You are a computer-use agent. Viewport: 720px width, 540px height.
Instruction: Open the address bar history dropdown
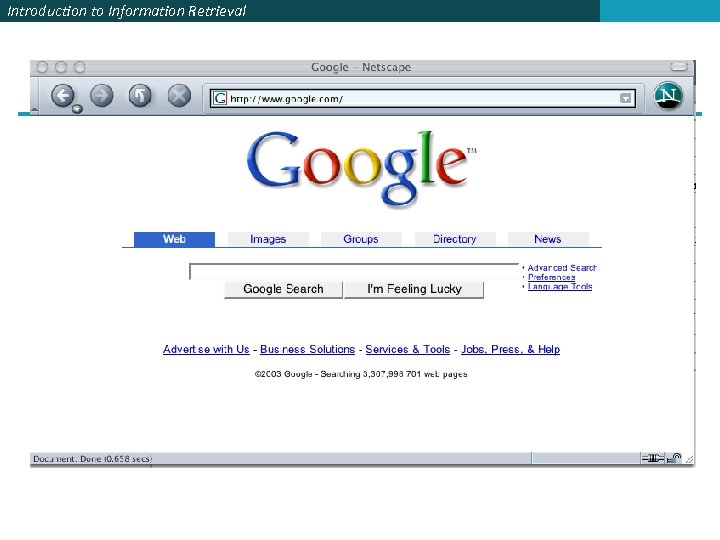click(x=625, y=98)
